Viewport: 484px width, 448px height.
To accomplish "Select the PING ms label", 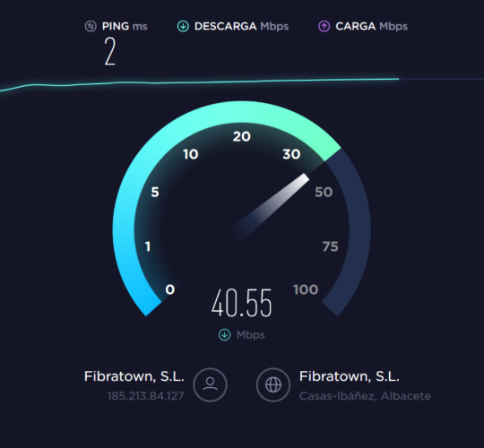I will [x=125, y=26].
